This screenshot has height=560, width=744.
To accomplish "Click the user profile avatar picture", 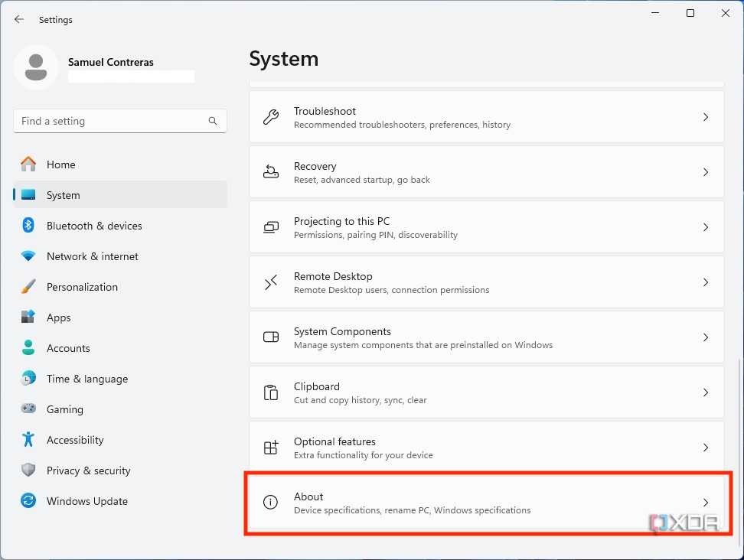I will click(36, 67).
